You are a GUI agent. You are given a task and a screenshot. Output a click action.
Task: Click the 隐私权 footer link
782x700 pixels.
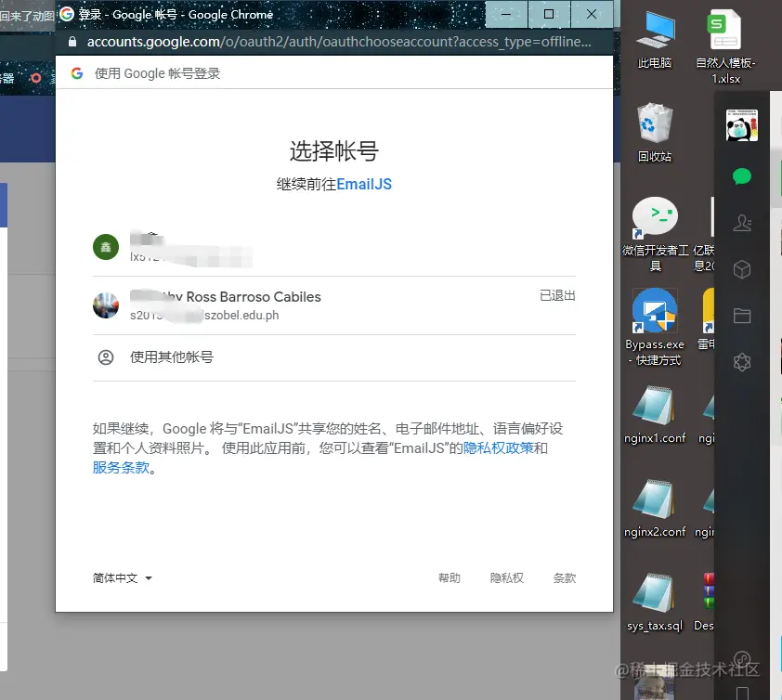pyautogui.click(x=507, y=578)
